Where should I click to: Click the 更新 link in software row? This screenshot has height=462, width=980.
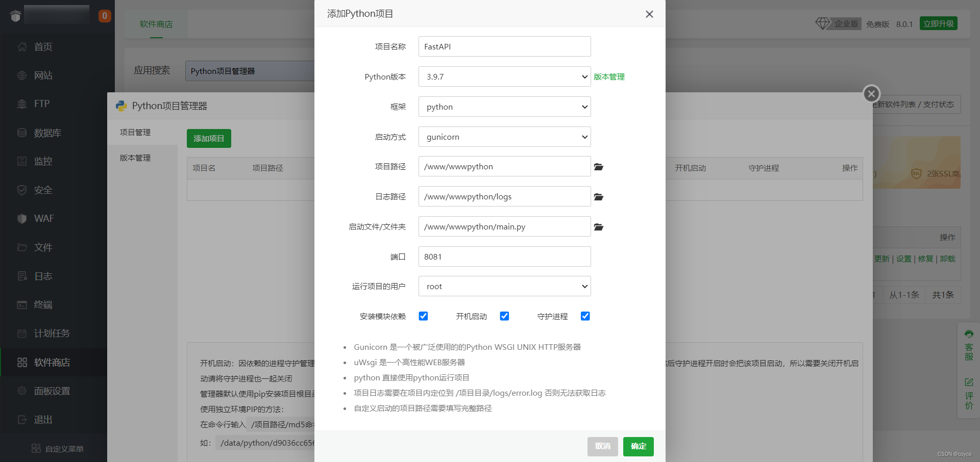pos(883,259)
